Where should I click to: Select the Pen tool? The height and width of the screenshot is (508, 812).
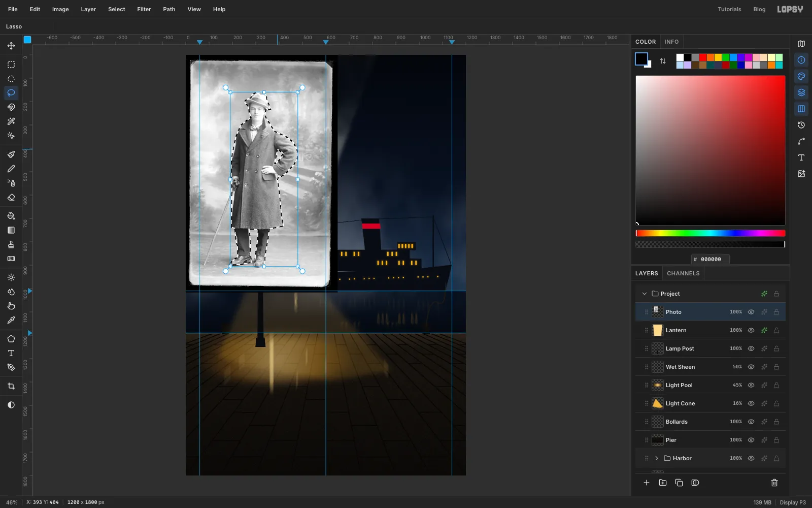pos(11,367)
